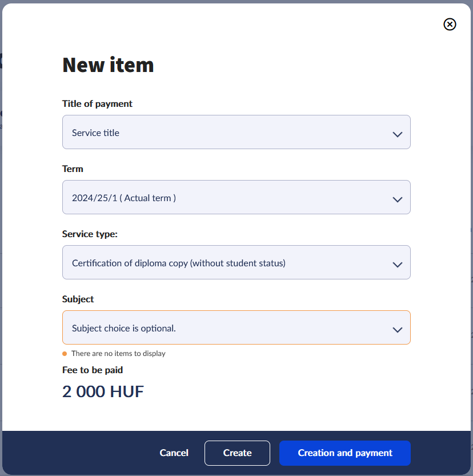
Task: Click the '2 000 HUF' fee amount
Action: [103, 391]
